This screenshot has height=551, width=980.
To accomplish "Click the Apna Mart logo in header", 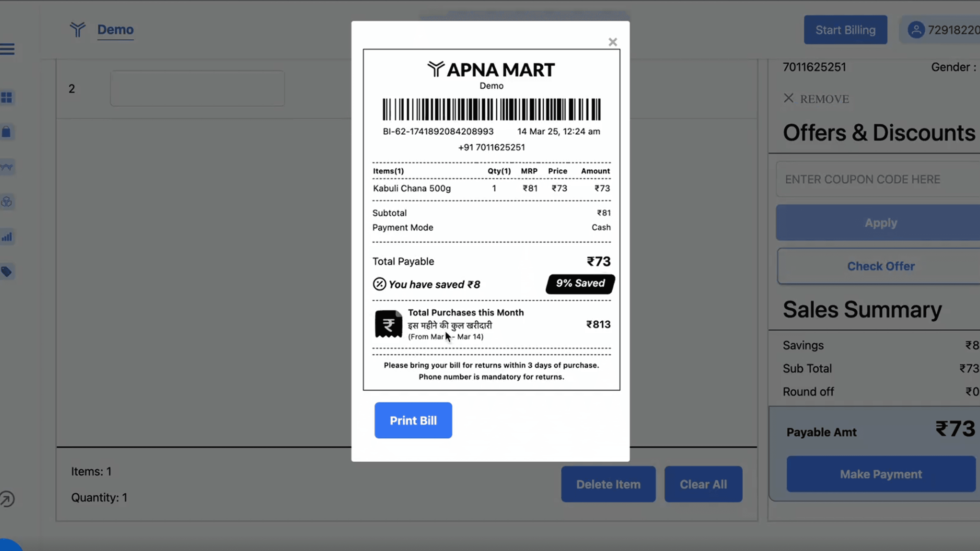I will pos(78,30).
